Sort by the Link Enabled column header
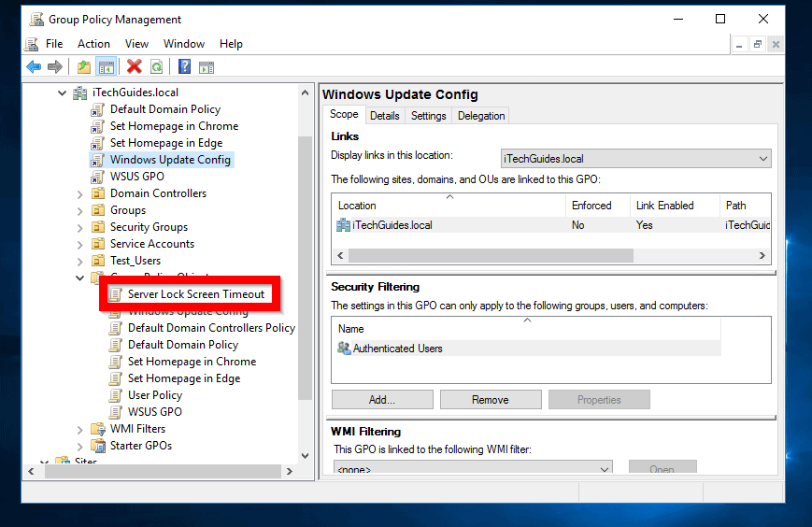 pos(675,206)
